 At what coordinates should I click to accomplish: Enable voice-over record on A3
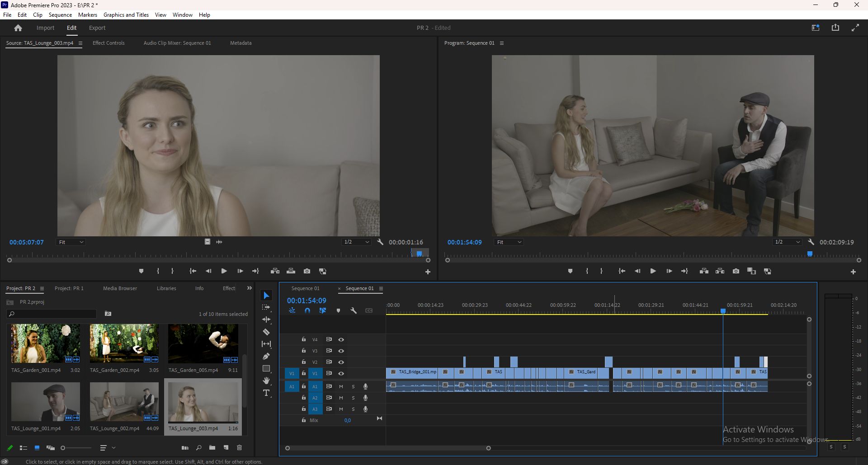[x=365, y=409]
